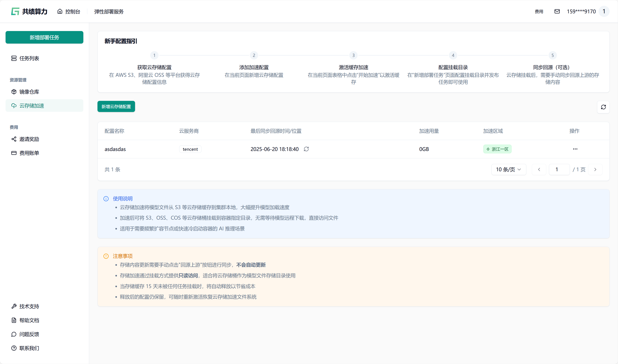
Task: Open 任务列表 in the sidebar
Action: click(x=29, y=58)
